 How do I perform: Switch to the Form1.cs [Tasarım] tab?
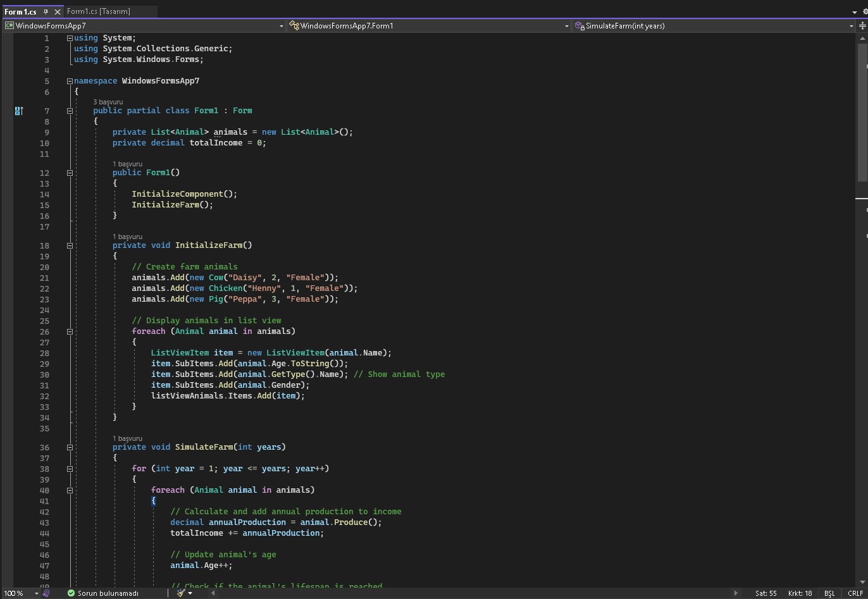click(x=98, y=11)
